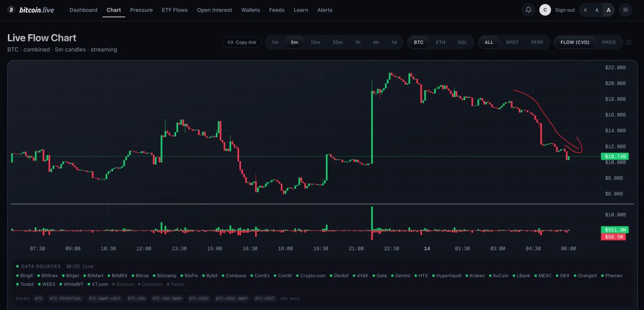644x310 pixels.
Task: Click the user avatar C
Action: 545,10
